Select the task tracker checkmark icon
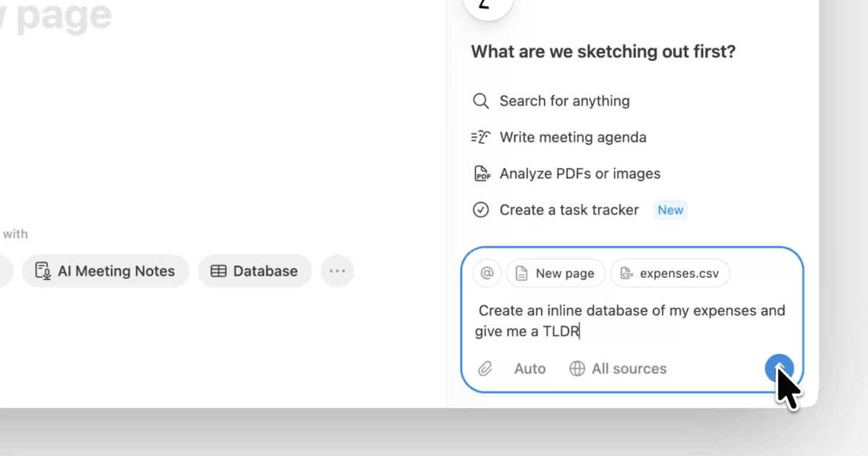 pyautogui.click(x=481, y=209)
